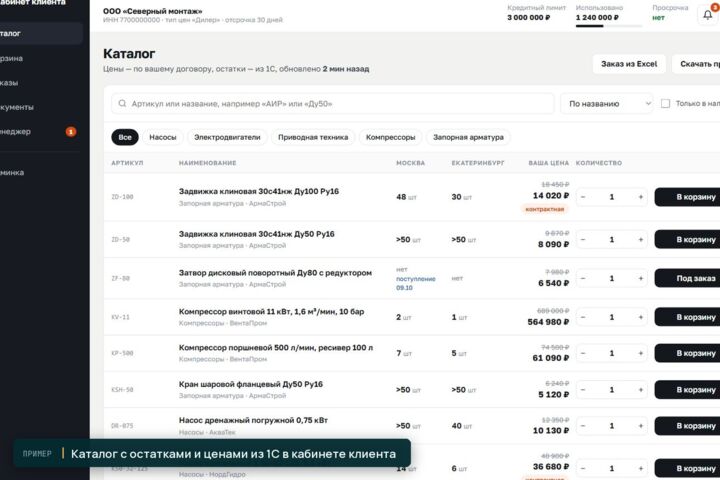Click the Менеджер notification badge
This screenshot has width=720, height=480.
click(71, 132)
